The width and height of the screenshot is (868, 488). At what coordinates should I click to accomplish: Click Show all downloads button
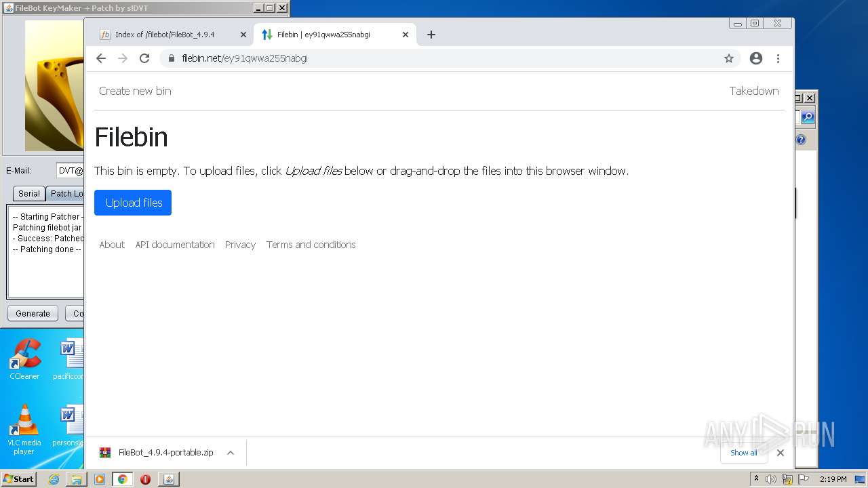(744, 453)
